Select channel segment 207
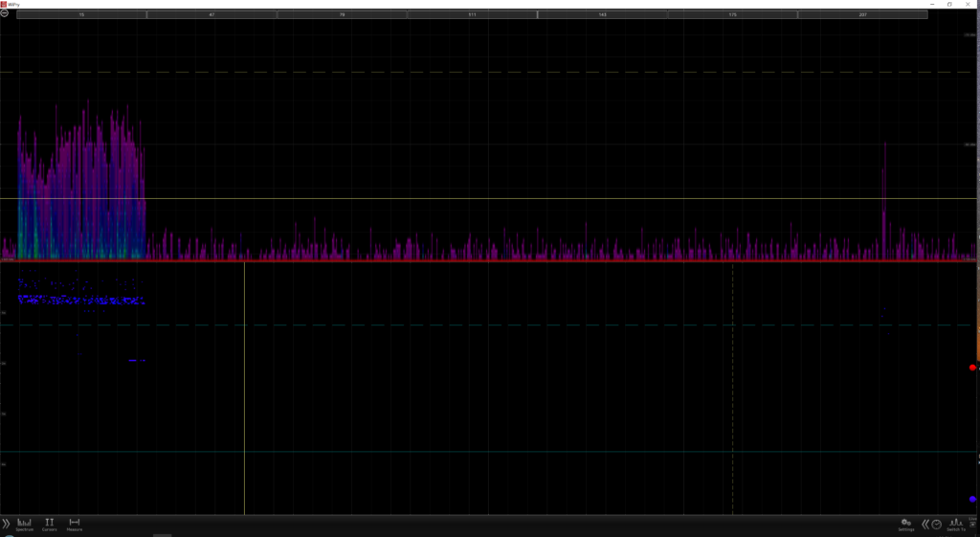The height and width of the screenshot is (537, 980). click(x=862, y=14)
